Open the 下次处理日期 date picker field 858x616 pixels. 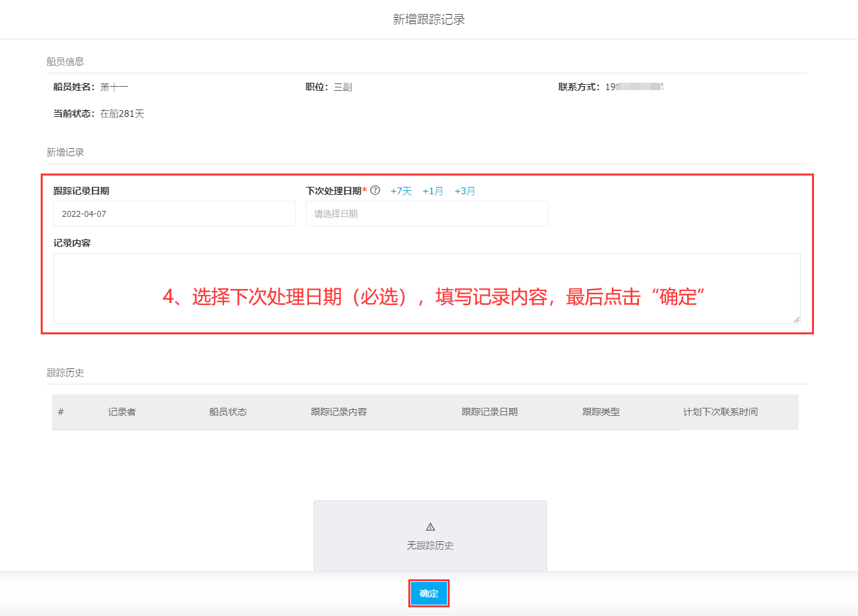(427, 214)
